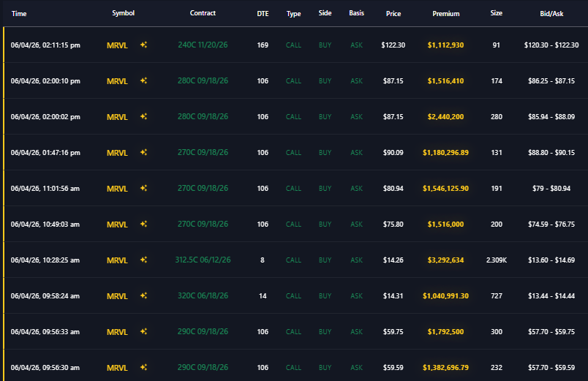Click the 06/04/26, 02:11:15 pm timestamp
The image size is (588, 381).
click(45, 45)
